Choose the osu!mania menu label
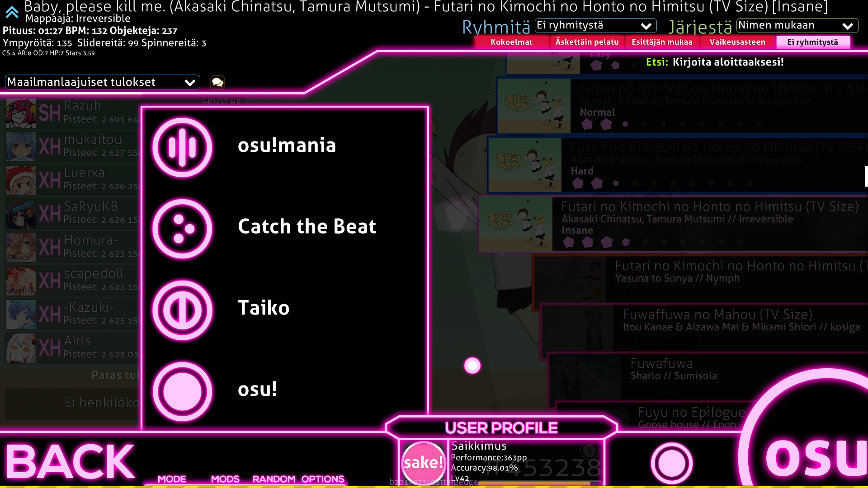Viewport: 868px width, 488px height. coord(287,145)
